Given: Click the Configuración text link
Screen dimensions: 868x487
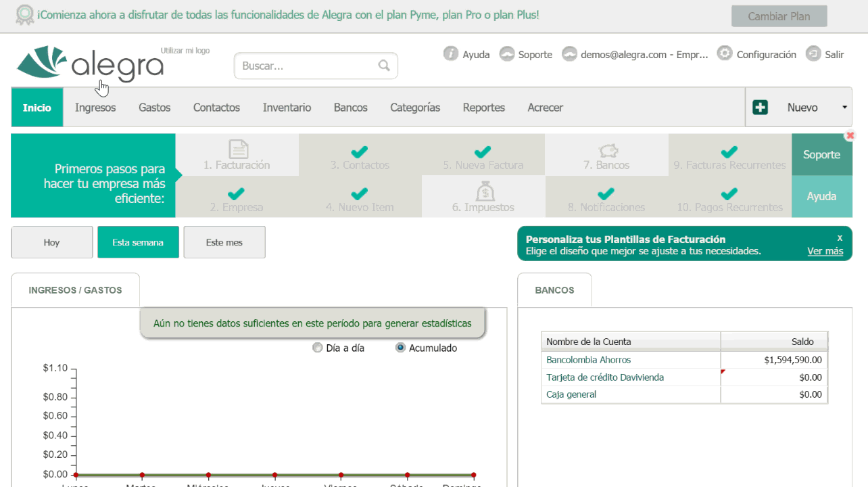Looking at the screenshot, I should tap(767, 55).
